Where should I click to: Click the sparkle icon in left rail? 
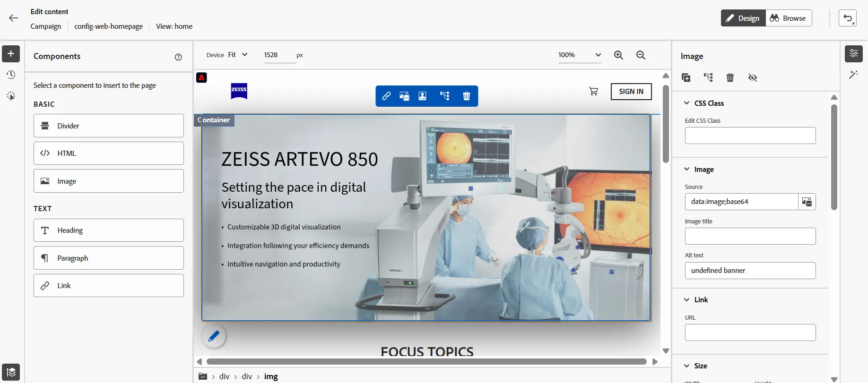(11, 96)
